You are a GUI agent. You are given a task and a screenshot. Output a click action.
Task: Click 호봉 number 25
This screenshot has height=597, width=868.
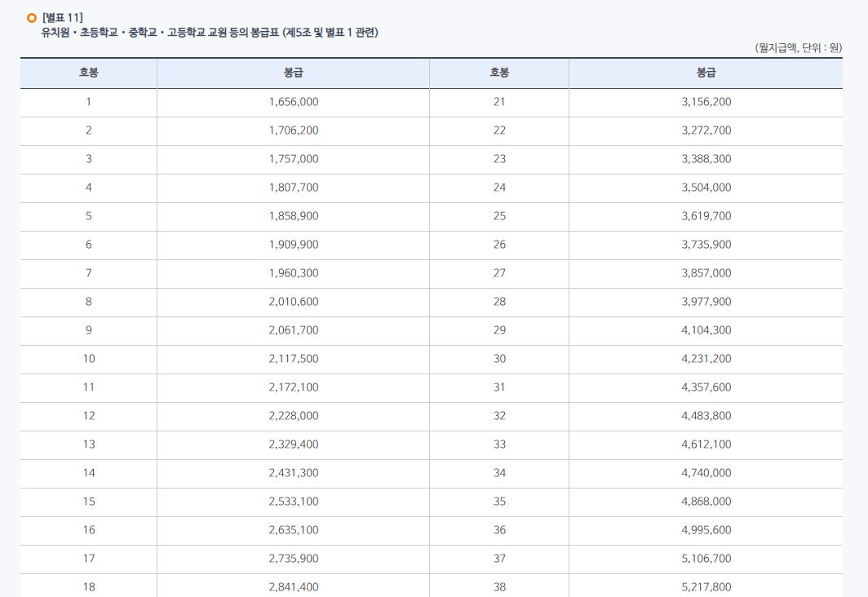click(x=499, y=216)
